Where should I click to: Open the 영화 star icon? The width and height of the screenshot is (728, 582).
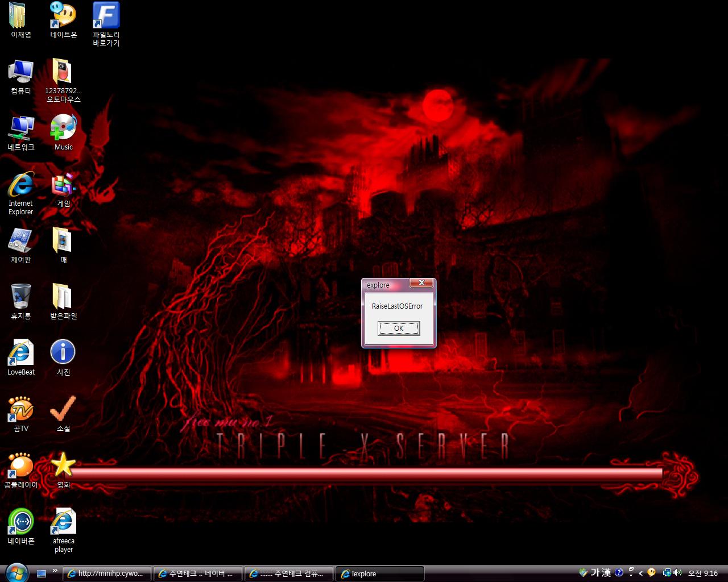coord(63,470)
